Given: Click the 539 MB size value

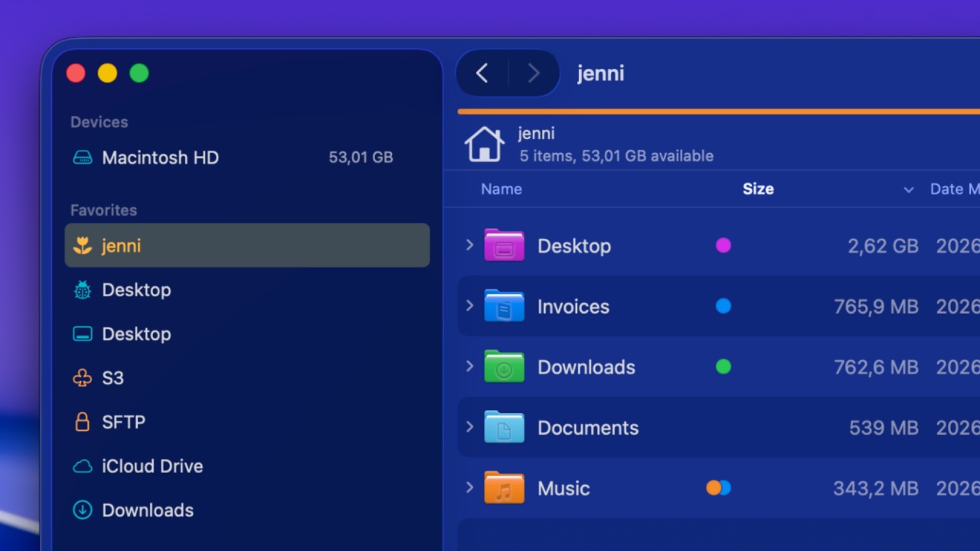Looking at the screenshot, I should [x=884, y=428].
